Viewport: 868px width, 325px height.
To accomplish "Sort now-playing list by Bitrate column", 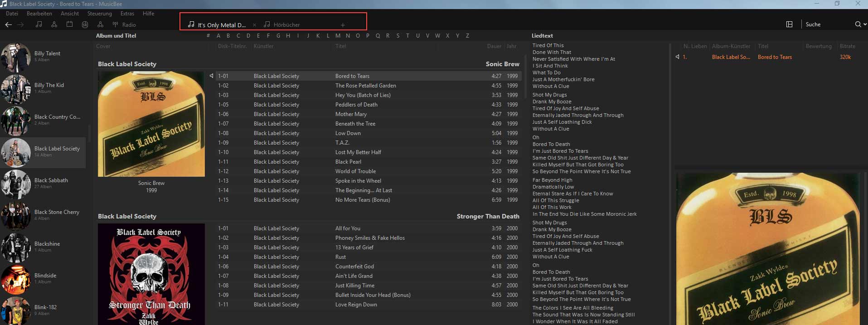I will (x=847, y=46).
